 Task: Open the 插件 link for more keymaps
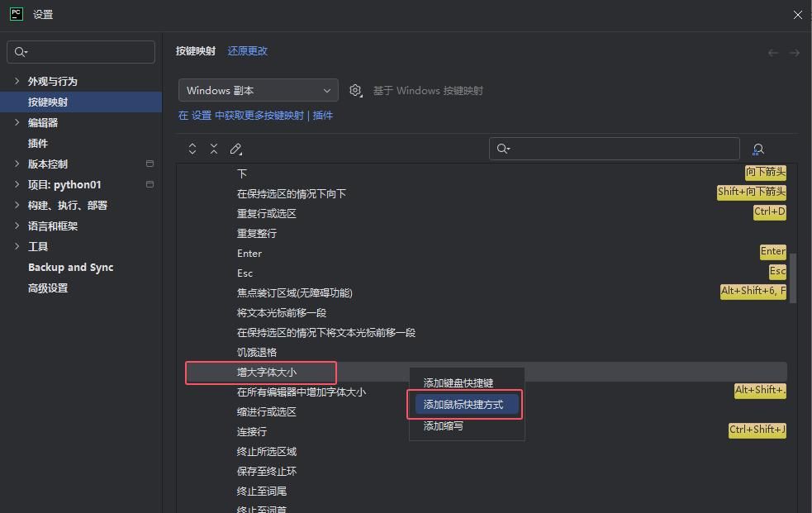pyautogui.click(x=323, y=115)
